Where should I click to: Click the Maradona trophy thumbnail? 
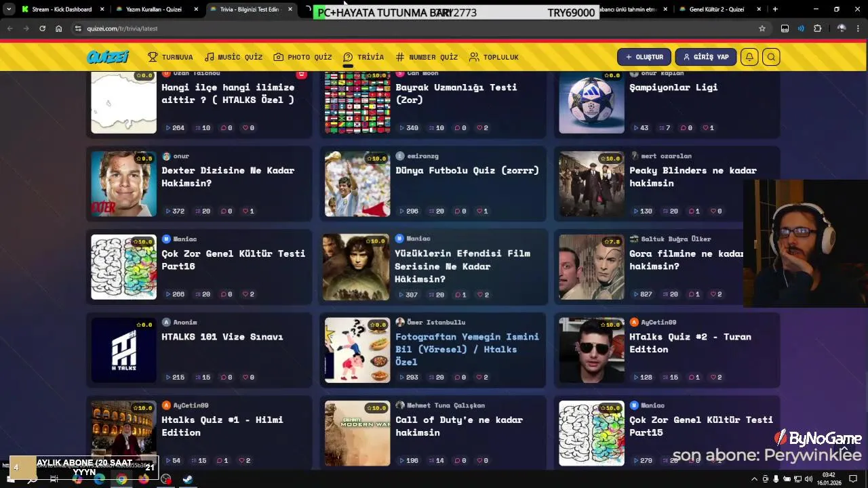click(x=357, y=184)
